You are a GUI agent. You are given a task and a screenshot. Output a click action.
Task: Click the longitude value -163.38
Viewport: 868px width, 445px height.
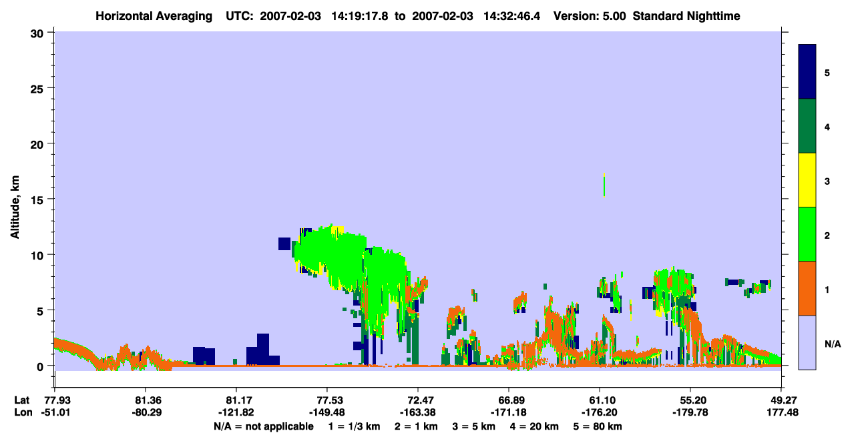coord(417,412)
